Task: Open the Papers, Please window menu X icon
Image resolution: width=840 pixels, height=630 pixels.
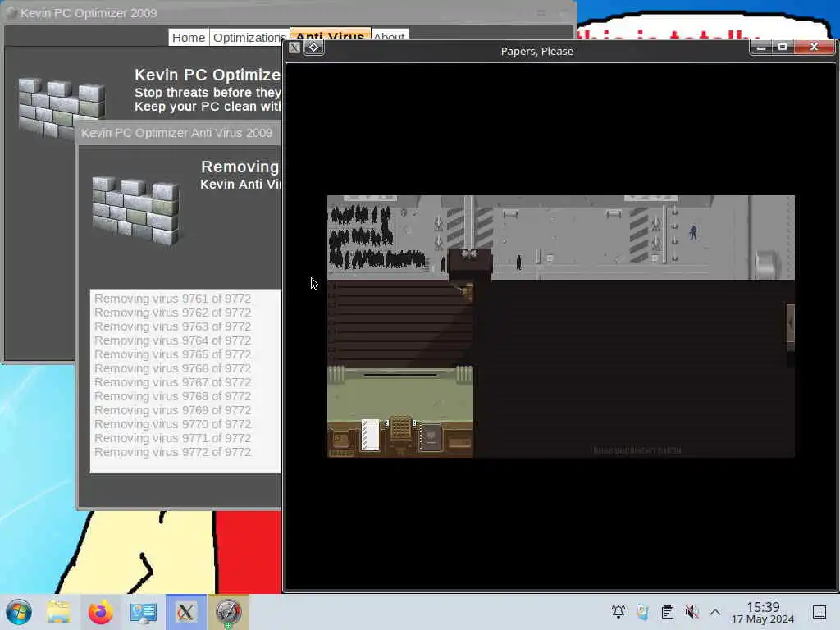Action: point(294,48)
